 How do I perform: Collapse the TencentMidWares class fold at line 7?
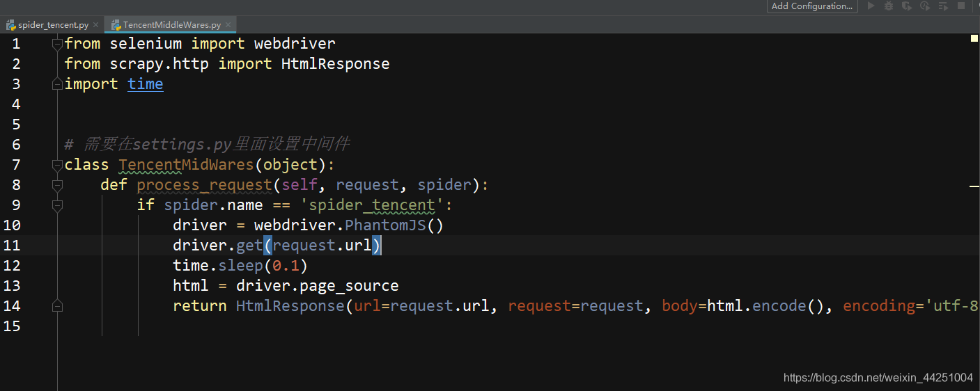point(57,165)
